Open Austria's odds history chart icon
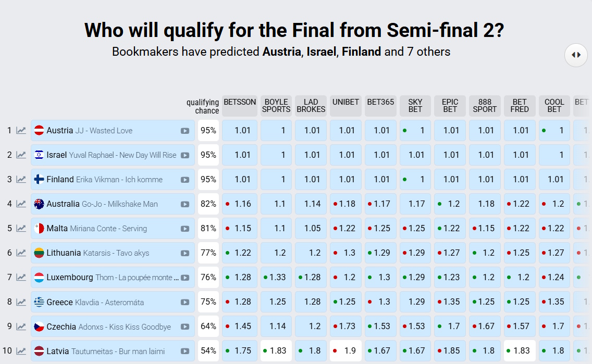This screenshot has width=592, height=364. [21, 131]
